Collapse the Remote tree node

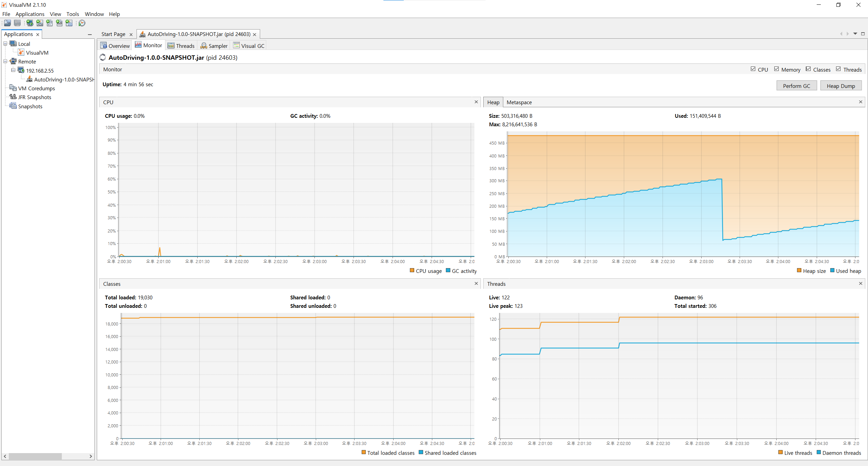[5, 61]
